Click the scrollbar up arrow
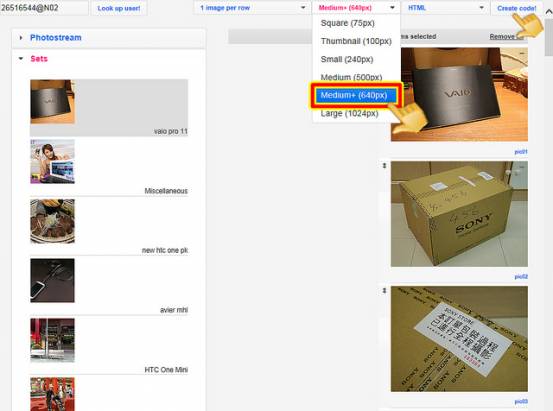 click(549, 11)
